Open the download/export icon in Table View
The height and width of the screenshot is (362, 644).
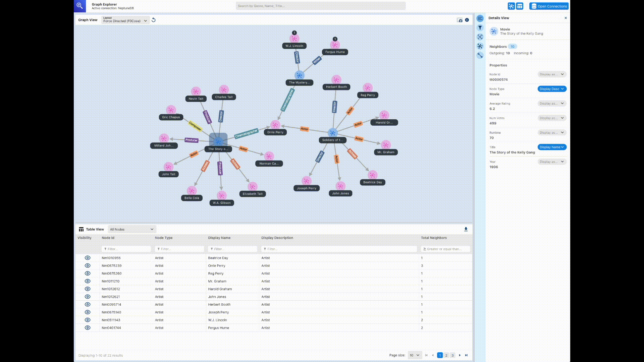[466, 229]
